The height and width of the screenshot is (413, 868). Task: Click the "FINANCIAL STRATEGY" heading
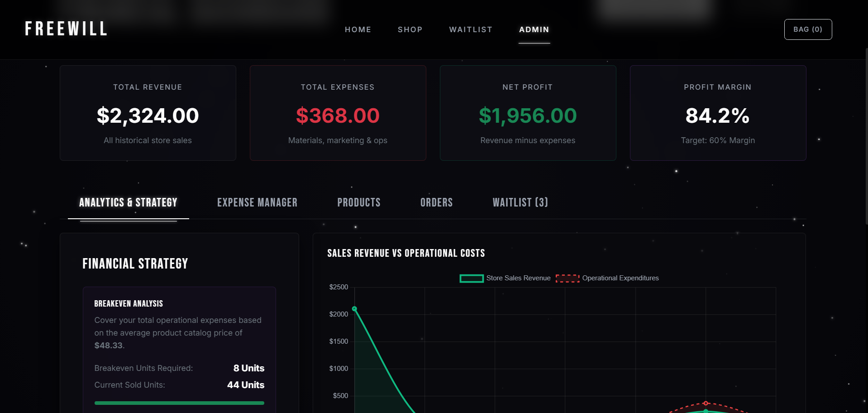point(135,264)
